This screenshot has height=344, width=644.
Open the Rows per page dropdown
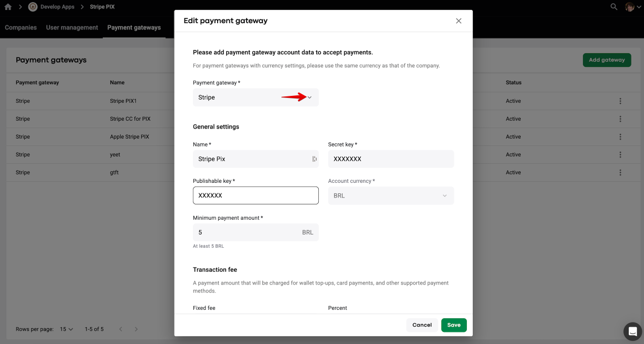[66, 329]
